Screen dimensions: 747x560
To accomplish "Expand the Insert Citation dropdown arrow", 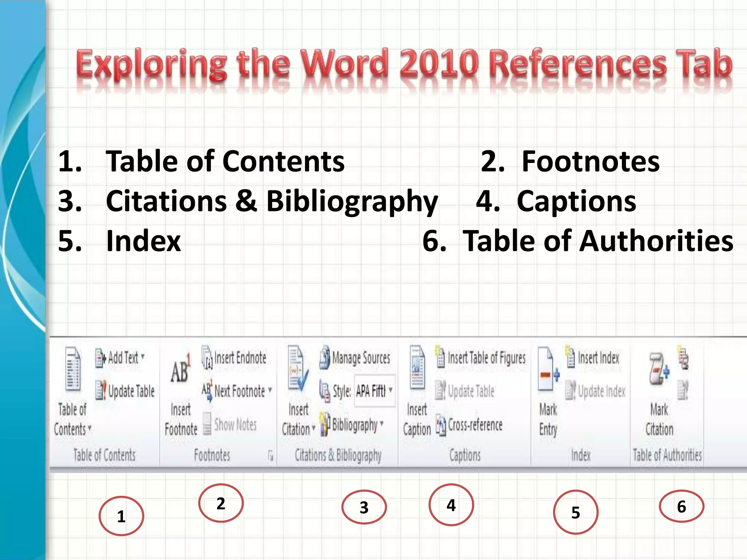I will [313, 427].
